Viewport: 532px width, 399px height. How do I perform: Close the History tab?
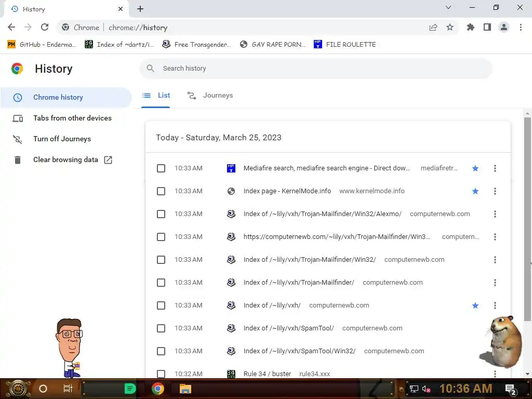(x=121, y=9)
